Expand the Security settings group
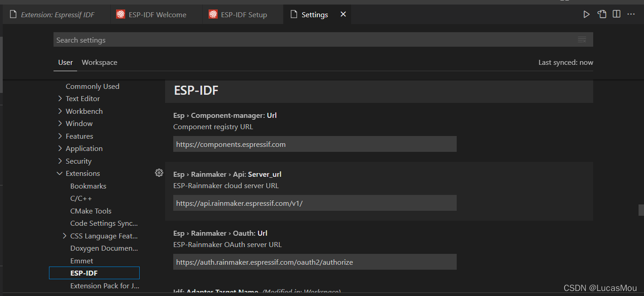 click(x=60, y=161)
